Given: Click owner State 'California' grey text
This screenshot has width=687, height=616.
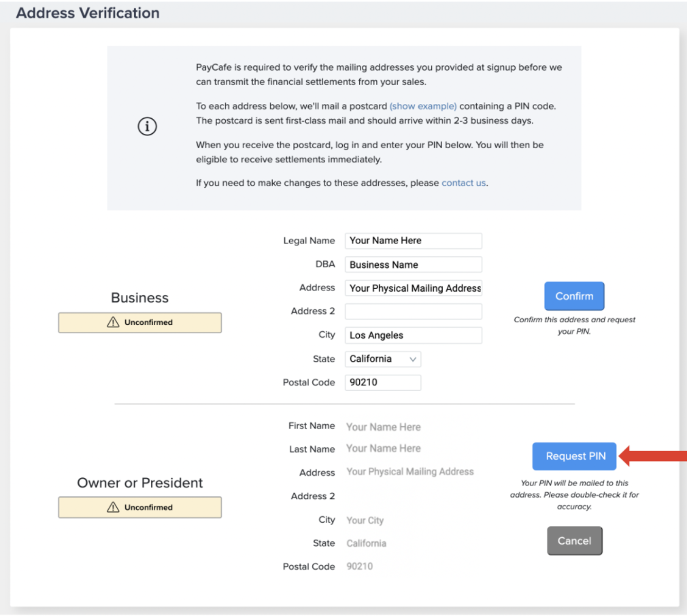Looking at the screenshot, I should pos(366,543).
